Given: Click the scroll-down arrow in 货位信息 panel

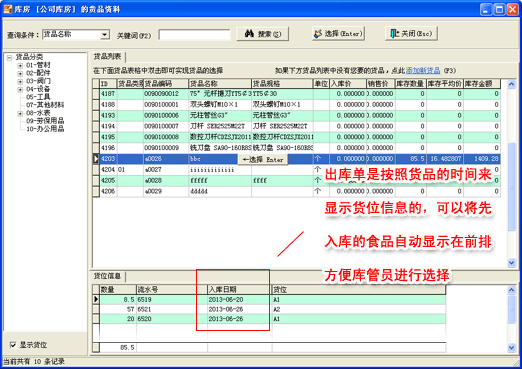Looking at the screenshot, I should (x=512, y=348).
